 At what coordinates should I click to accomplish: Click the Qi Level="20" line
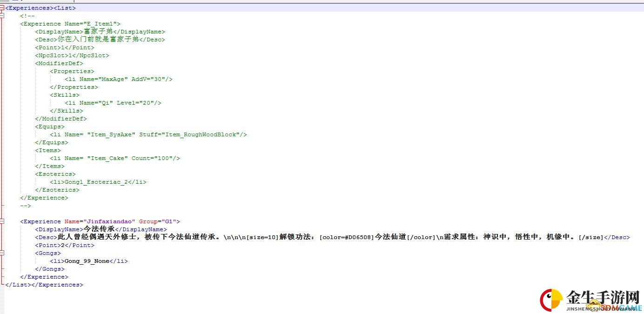[113, 103]
